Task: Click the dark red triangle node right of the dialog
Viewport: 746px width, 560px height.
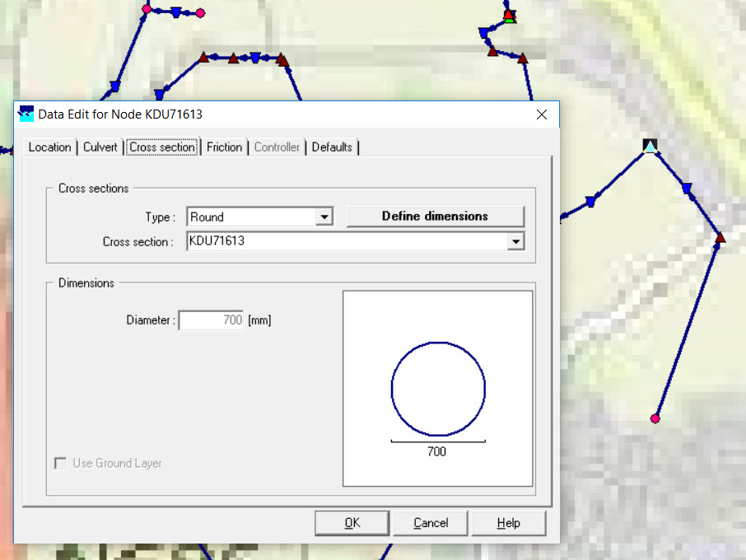Action: point(720,238)
